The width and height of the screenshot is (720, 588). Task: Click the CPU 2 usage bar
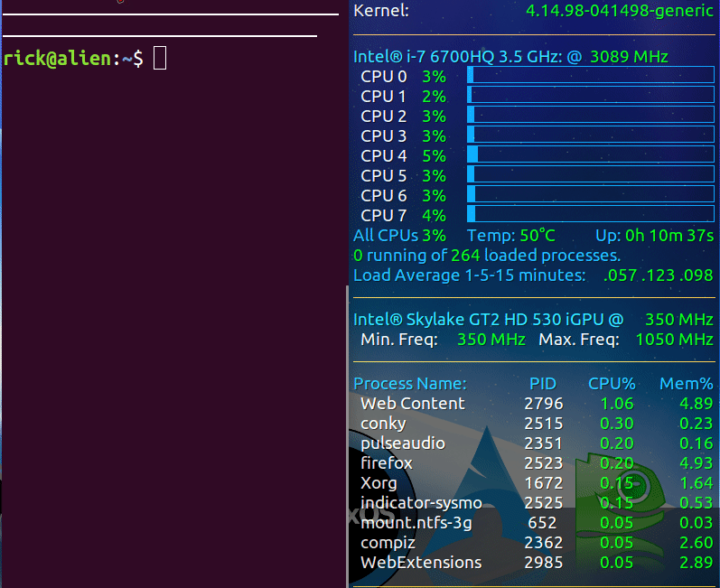coord(591,115)
